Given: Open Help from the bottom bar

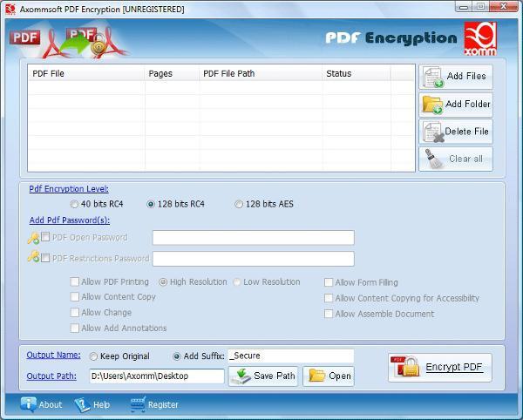Looking at the screenshot, I should pos(83,404).
